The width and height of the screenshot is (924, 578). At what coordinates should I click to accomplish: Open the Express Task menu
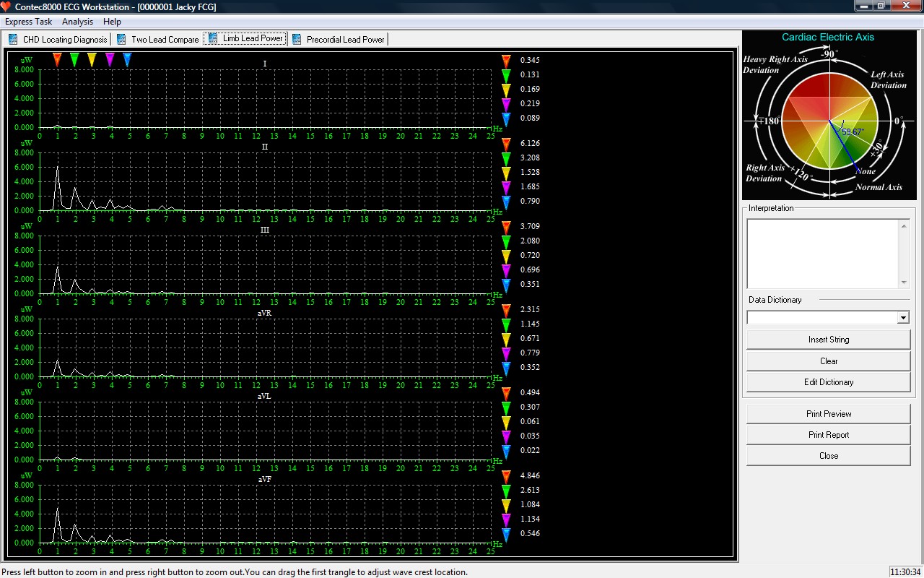[29, 22]
